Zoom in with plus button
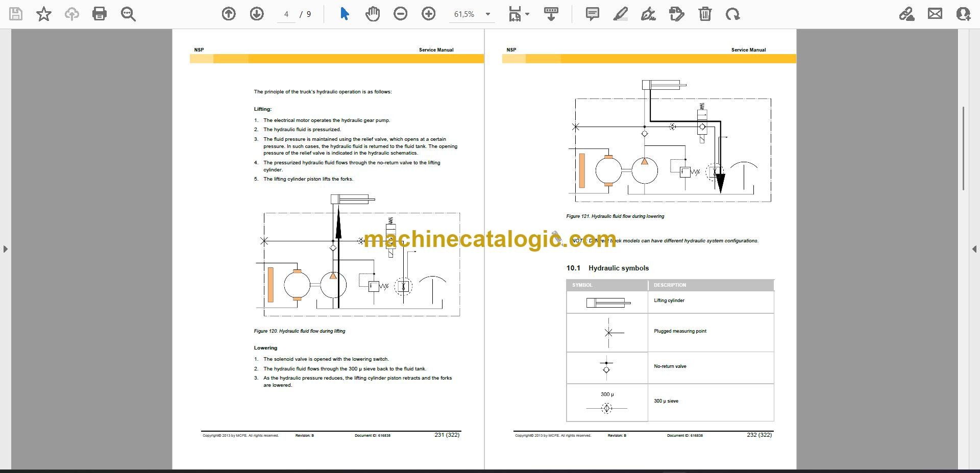The width and height of the screenshot is (980, 473). pos(429,14)
